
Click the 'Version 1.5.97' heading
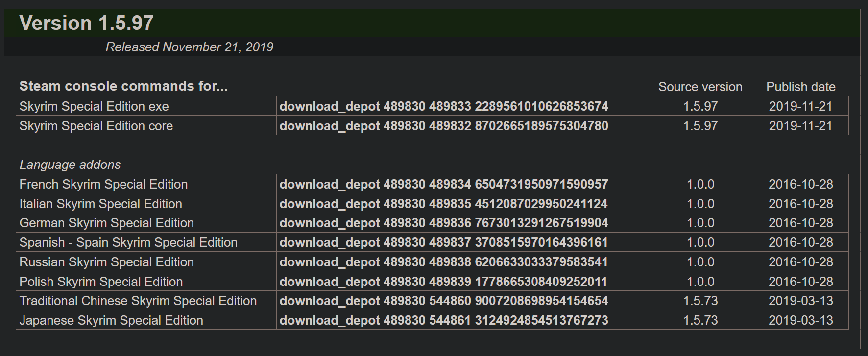[x=86, y=23]
